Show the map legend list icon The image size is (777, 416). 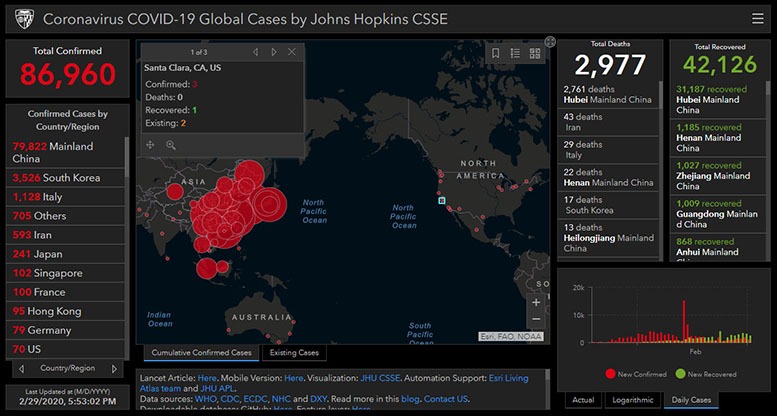click(x=515, y=53)
